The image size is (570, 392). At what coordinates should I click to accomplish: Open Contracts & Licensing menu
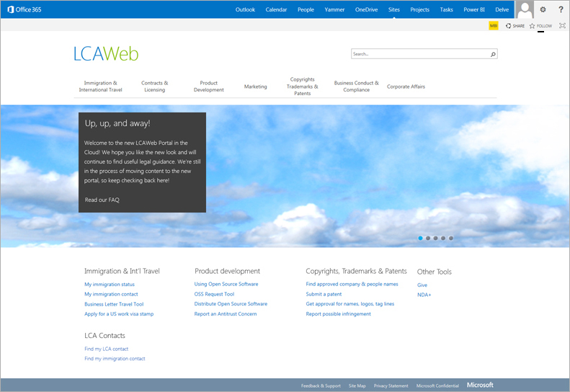point(154,86)
